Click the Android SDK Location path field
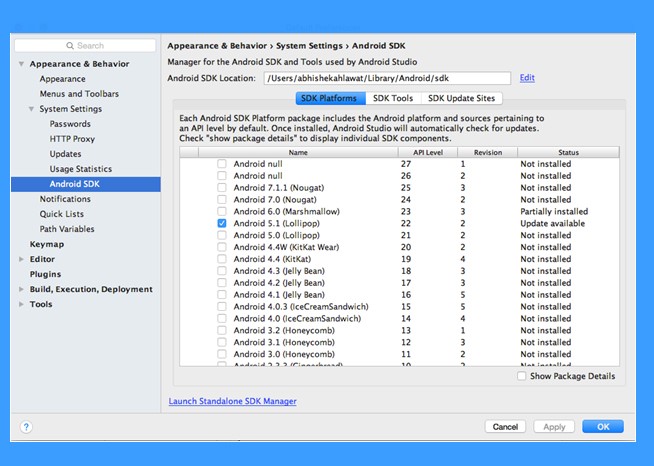 [387, 78]
